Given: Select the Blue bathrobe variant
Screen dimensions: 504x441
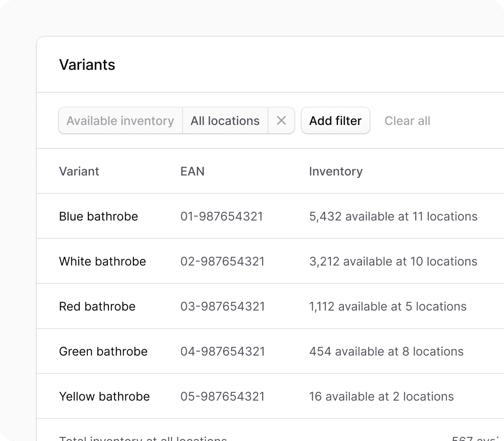Looking at the screenshot, I should (98, 216).
